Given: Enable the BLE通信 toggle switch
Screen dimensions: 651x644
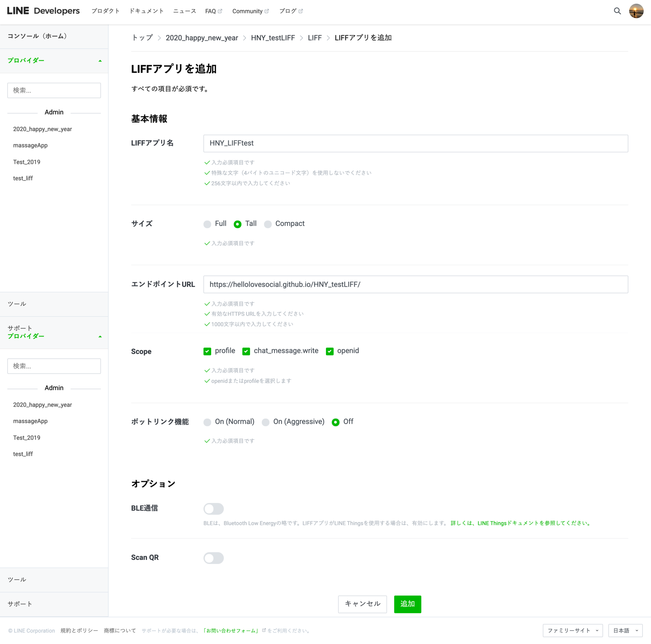Looking at the screenshot, I should [213, 509].
